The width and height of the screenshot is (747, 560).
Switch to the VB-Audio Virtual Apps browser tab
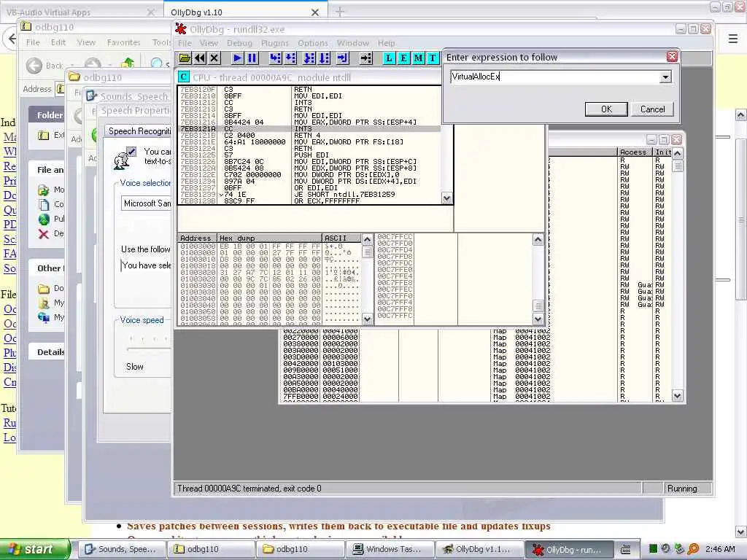81,12
